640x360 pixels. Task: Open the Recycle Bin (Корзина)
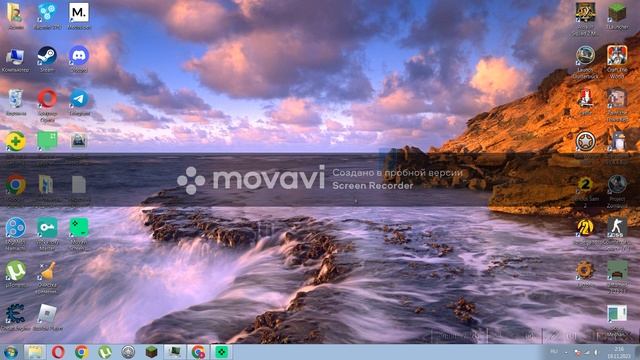15,99
